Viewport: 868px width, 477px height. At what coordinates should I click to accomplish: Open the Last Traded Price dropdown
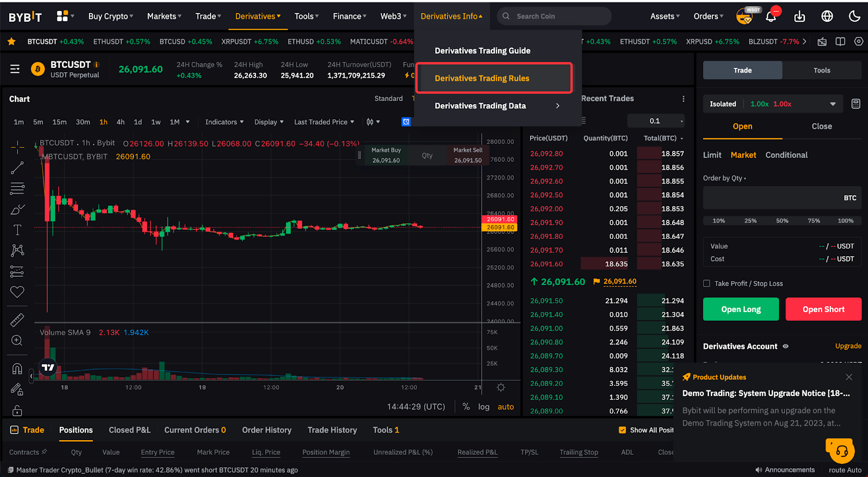pyautogui.click(x=324, y=122)
